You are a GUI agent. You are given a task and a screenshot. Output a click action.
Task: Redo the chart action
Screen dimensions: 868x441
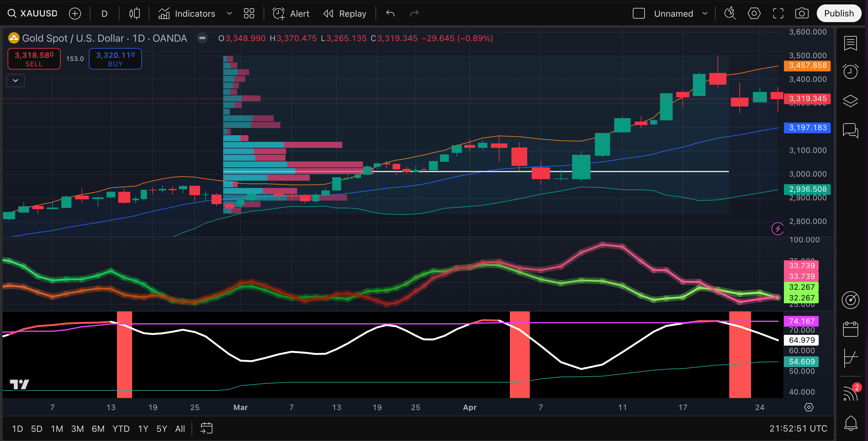[x=414, y=14]
